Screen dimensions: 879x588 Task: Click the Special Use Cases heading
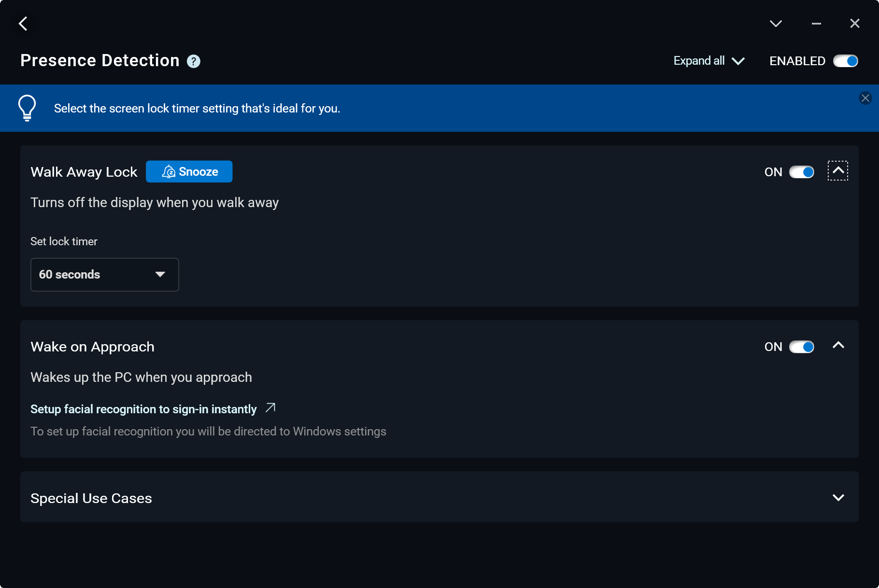coord(91,498)
